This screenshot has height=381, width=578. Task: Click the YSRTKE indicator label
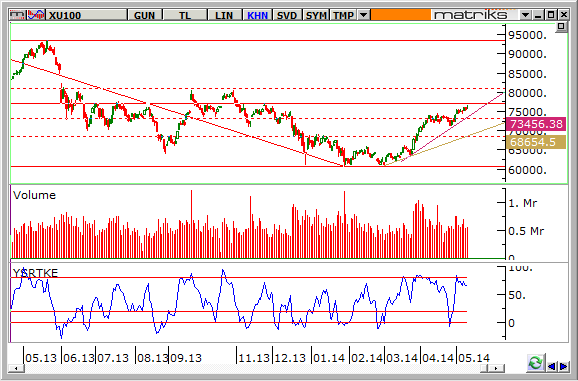pos(35,273)
